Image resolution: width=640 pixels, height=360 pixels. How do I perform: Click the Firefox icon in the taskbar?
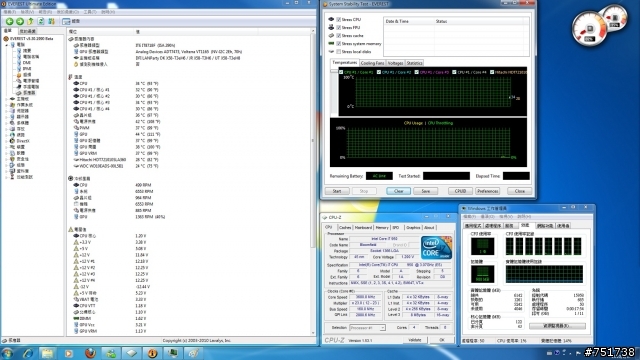pyautogui.click(x=90, y=353)
